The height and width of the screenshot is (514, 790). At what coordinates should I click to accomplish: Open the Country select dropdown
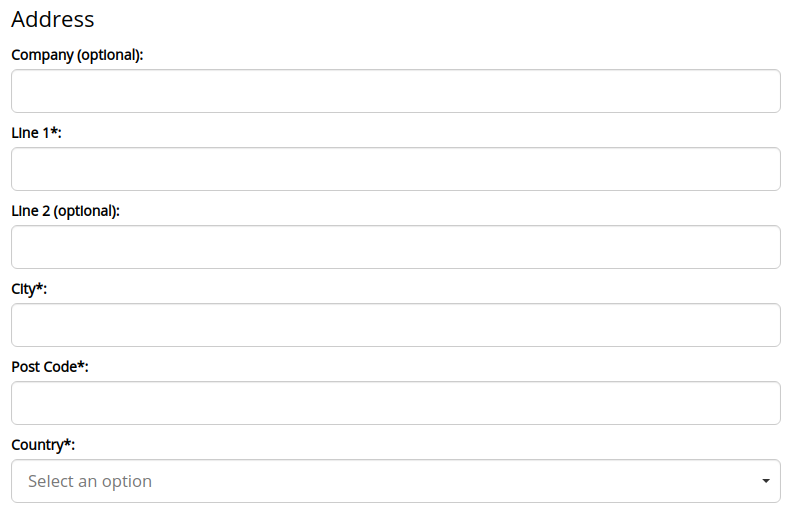point(395,481)
